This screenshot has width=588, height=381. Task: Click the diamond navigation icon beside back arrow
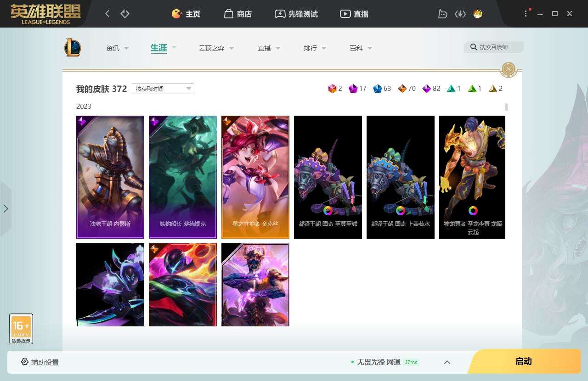pyautogui.click(x=125, y=14)
